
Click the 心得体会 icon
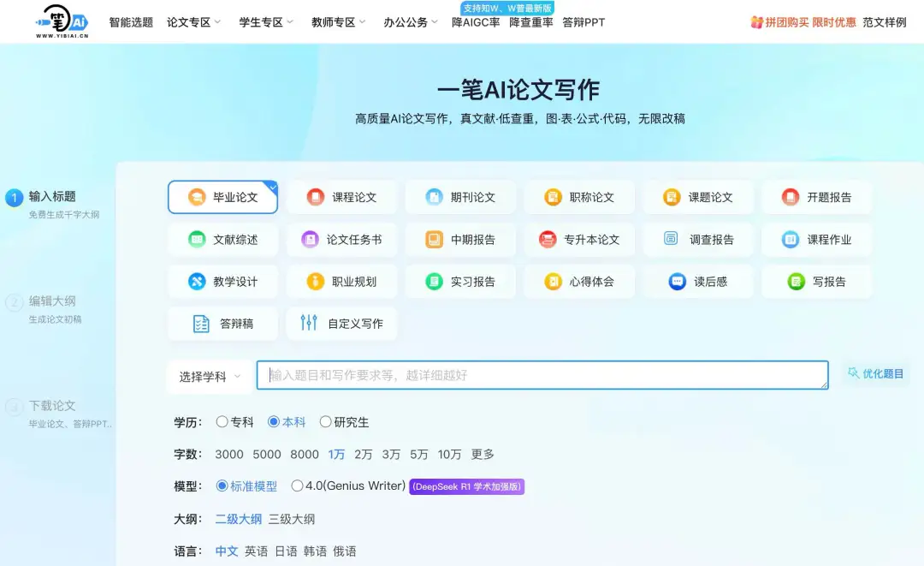[x=553, y=281]
